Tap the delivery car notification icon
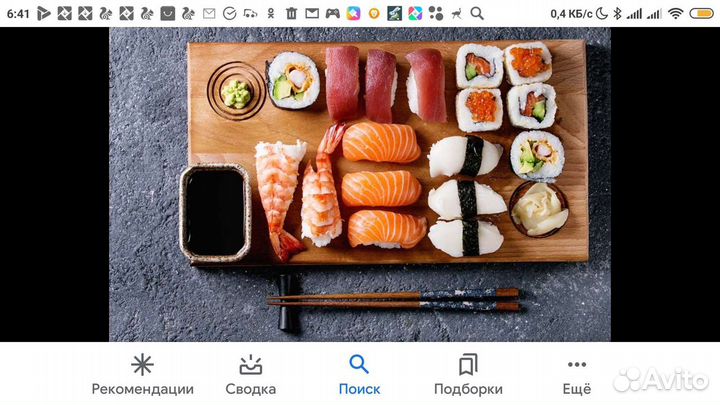Image resolution: width=720 pixels, height=405 pixels. (250, 14)
